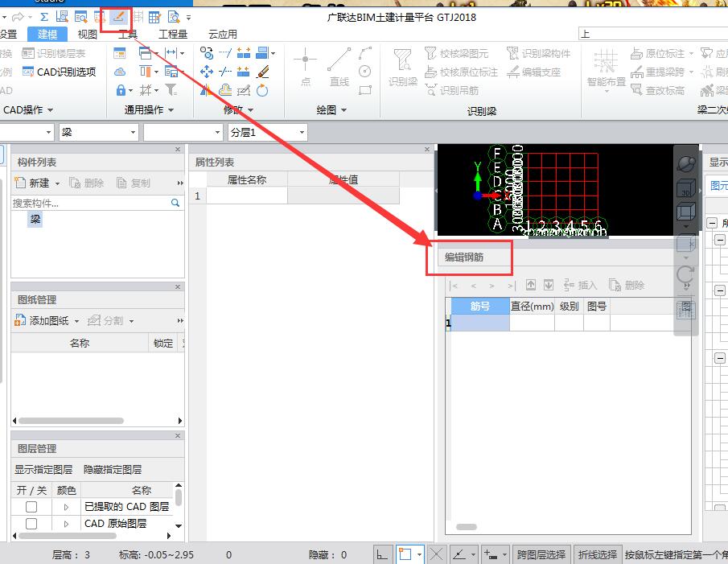Screen dimensions: 728x564
Task: Click the 识别梁 large funnel icon
Action: (402, 60)
